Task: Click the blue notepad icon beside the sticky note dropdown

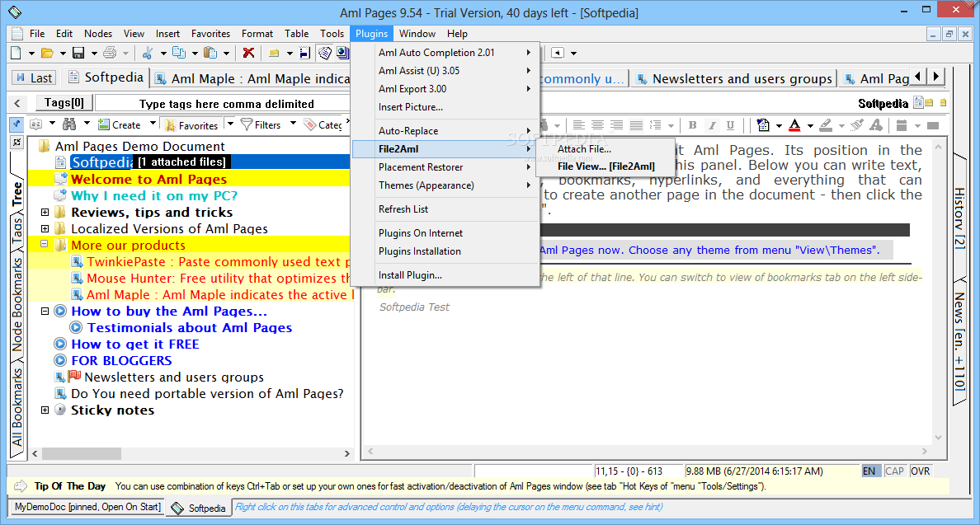Action: click(304, 53)
